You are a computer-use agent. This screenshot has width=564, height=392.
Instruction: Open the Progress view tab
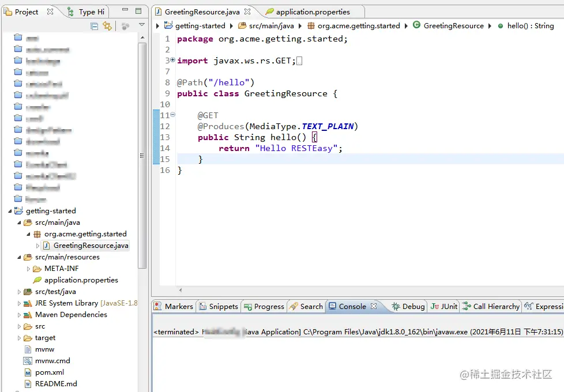pos(264,307)
